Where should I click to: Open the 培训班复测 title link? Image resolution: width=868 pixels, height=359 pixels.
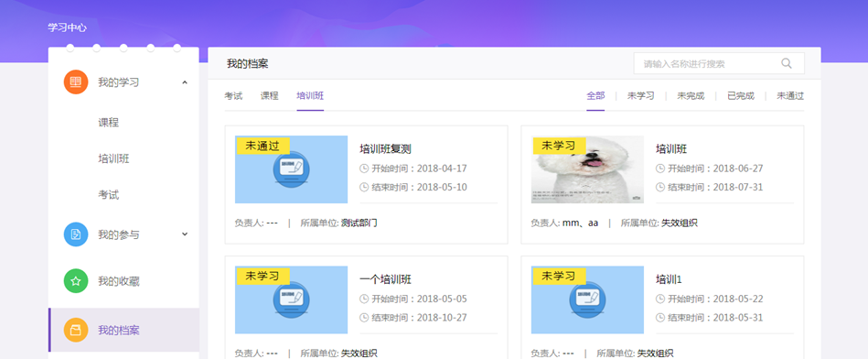385,149
